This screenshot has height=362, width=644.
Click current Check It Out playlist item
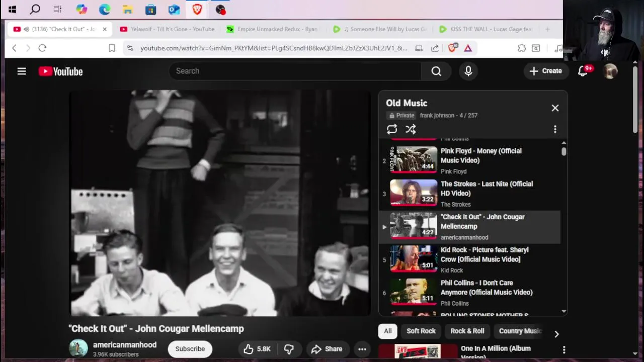[x=470, y=226]
